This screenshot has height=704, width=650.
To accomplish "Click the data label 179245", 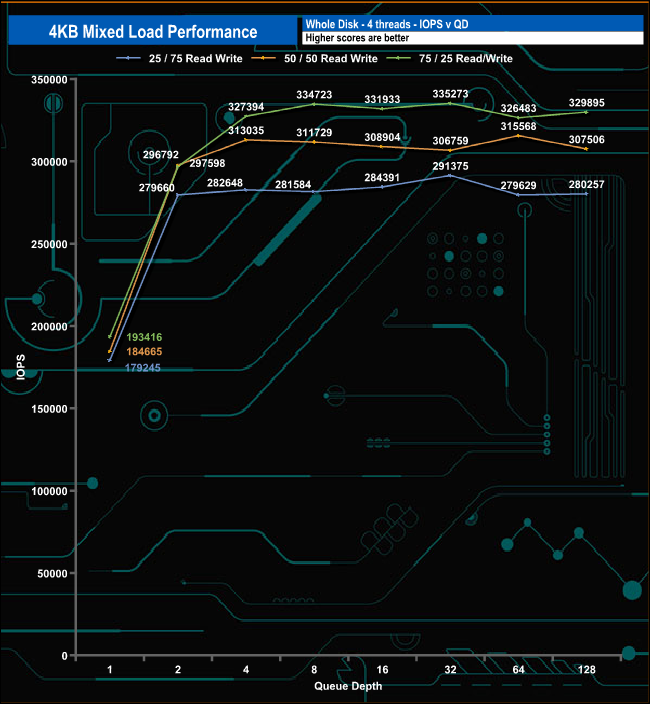I will pyautogui.click(x=142, y=368).
